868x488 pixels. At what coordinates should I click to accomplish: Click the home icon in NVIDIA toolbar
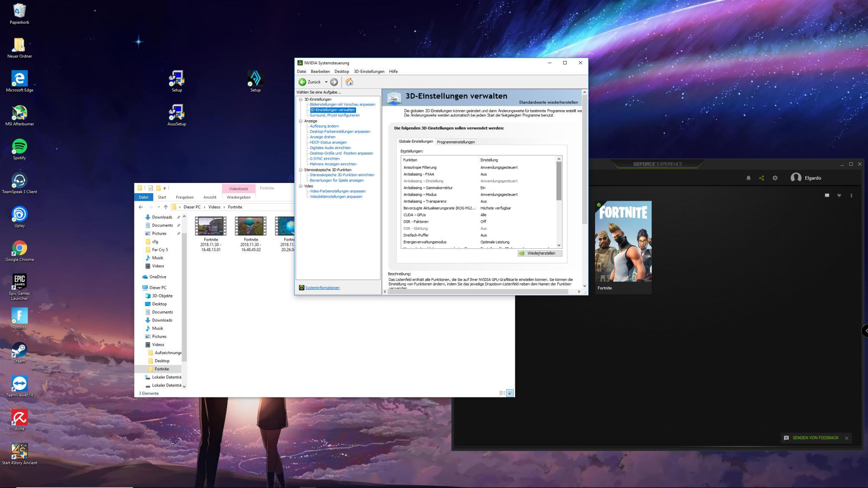349,82
